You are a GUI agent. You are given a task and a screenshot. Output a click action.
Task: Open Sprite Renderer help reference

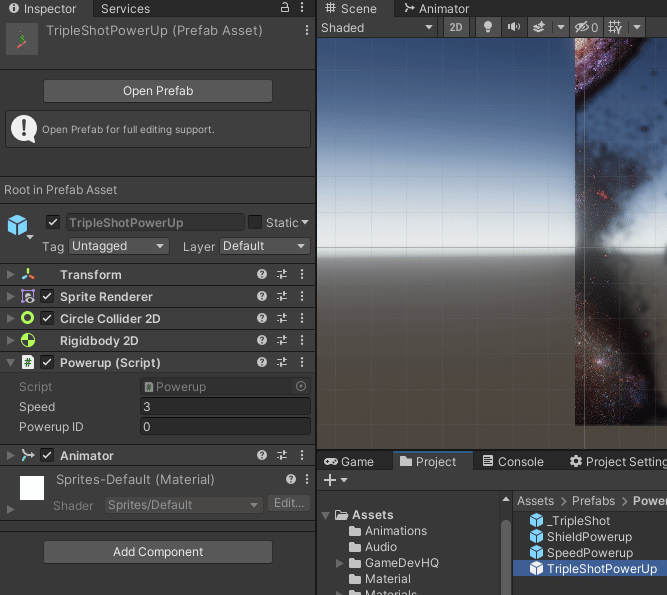tap(262, 296)
